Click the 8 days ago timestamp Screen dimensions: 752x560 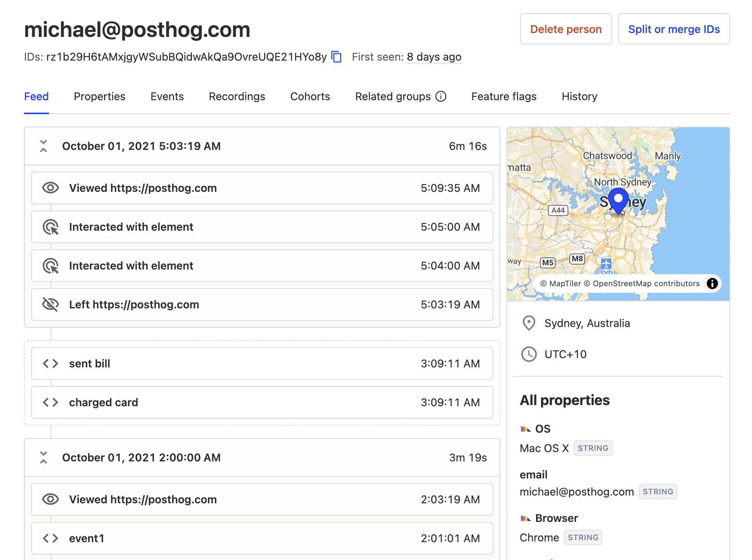[434, 57]
